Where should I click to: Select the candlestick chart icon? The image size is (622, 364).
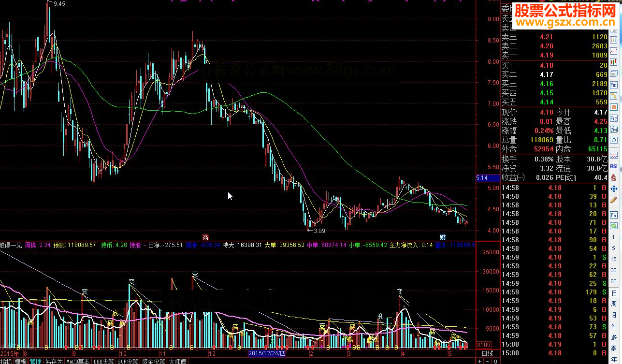click(x=614, y=62)
